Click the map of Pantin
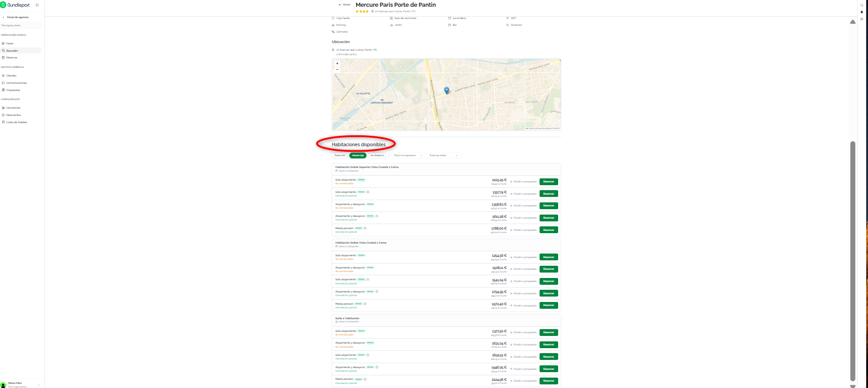 446,95
